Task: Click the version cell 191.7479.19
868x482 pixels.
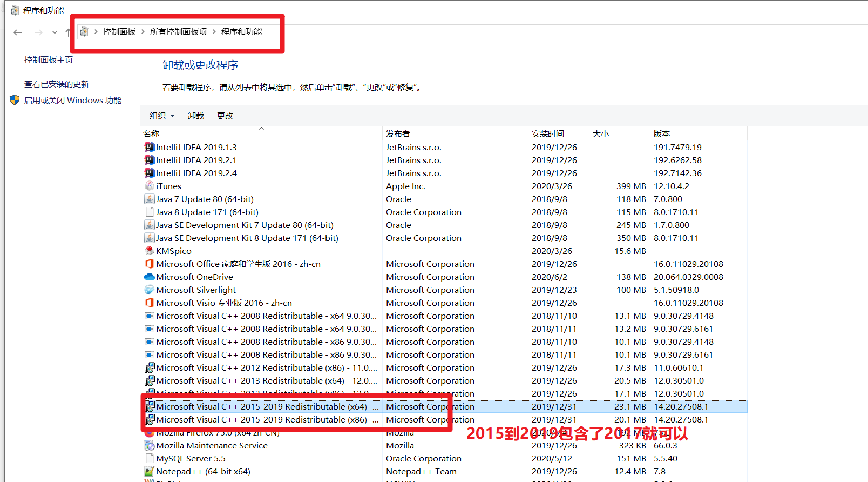Action: (677, 147)
